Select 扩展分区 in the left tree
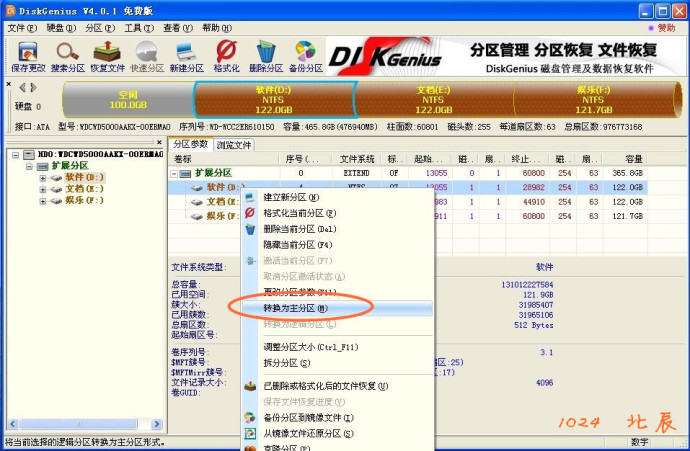 pos(70,165)
